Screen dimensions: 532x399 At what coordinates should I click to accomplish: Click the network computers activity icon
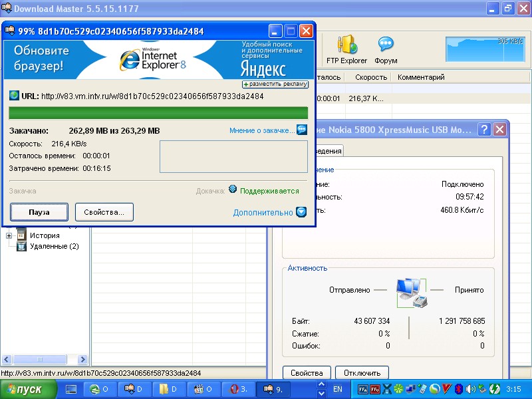pyautogui.click(x=412, y=293)
